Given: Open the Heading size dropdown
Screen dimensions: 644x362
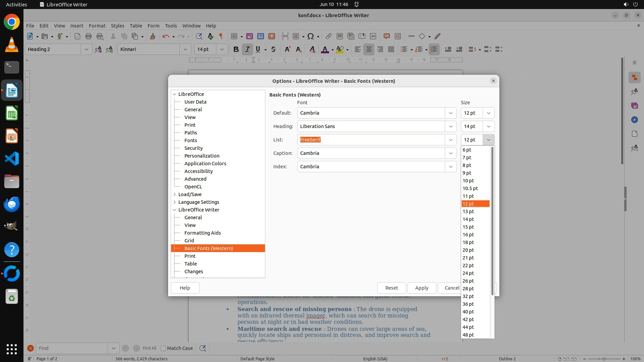Looking at the screenshot, I should pyautogui.click(x=488, y=126).
